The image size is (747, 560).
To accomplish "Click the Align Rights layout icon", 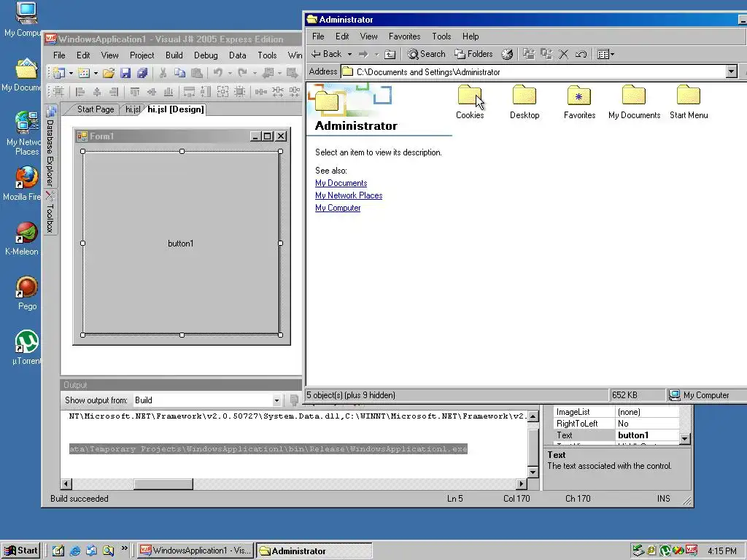I will click(x=113, y=91).
